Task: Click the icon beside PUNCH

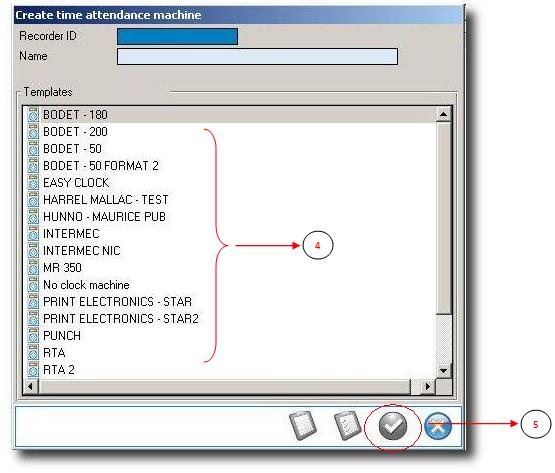Action: 33,336
